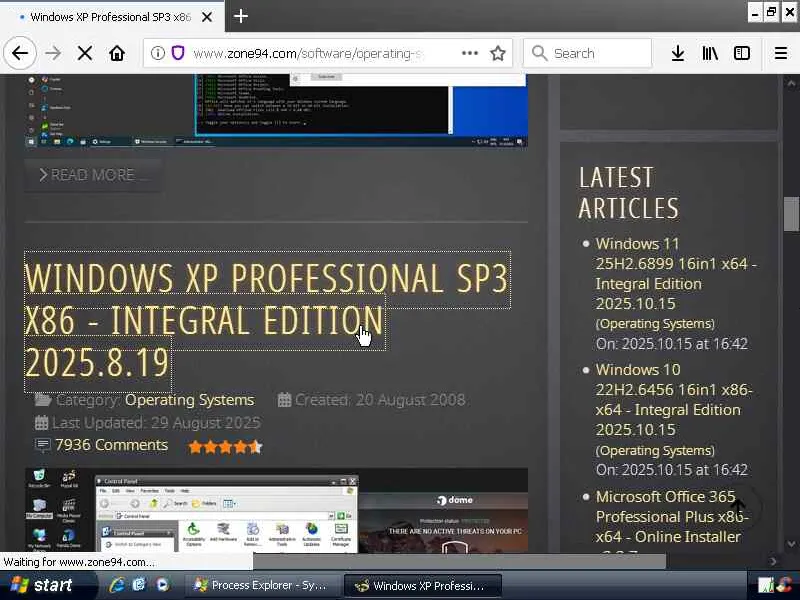800x600 pixels.
Task: Click the horizontal scrollbar right arrow
Action: point(773,561)
